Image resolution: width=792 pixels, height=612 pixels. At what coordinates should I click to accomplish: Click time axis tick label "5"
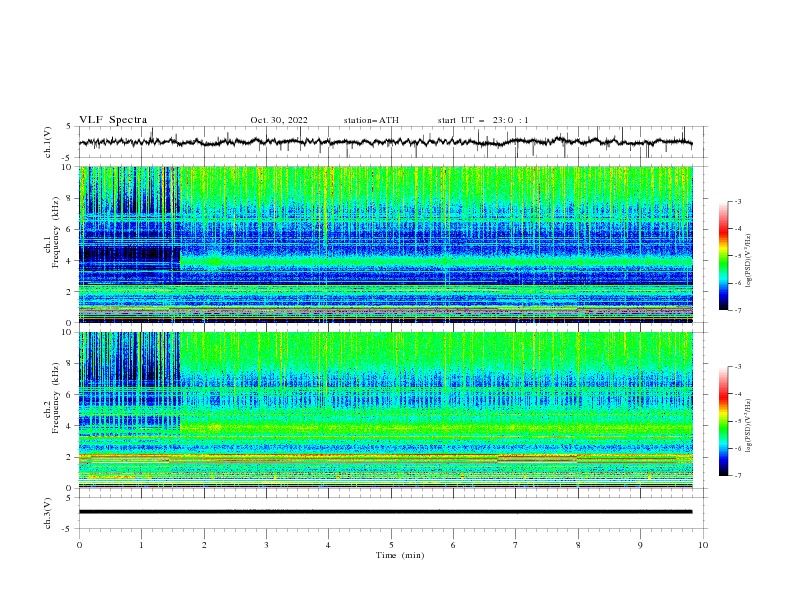[x=391, y=545]
